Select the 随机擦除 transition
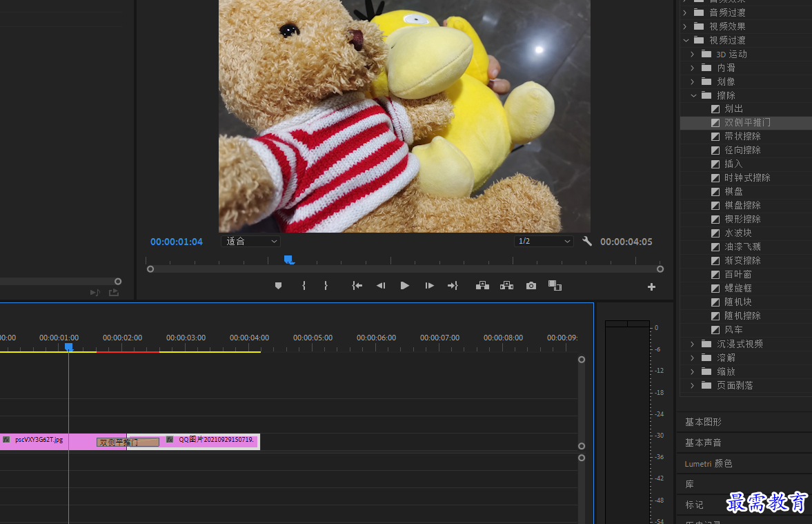Screen dimensions: 812x524 click(x=742, y=316)
